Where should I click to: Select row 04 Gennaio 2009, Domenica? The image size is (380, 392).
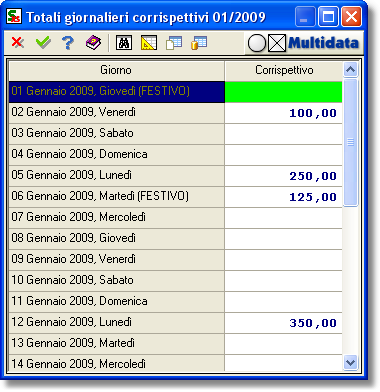tap(117, 155)
